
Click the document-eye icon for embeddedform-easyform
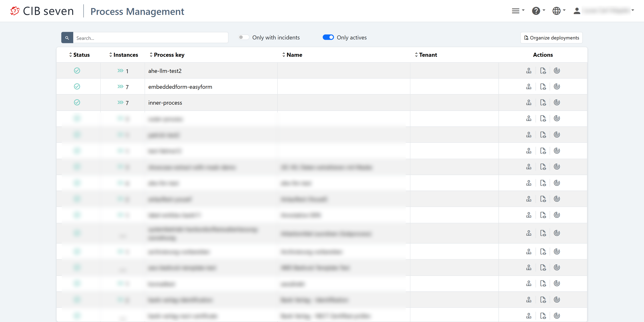(543, 87)
